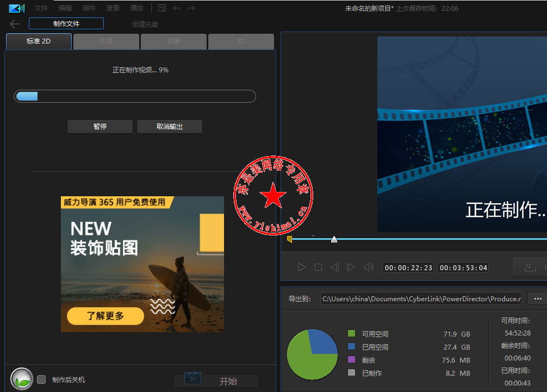Click the snapshot icon beside timecode
Screen dimensions: 547x392
[x=530, y=267]
